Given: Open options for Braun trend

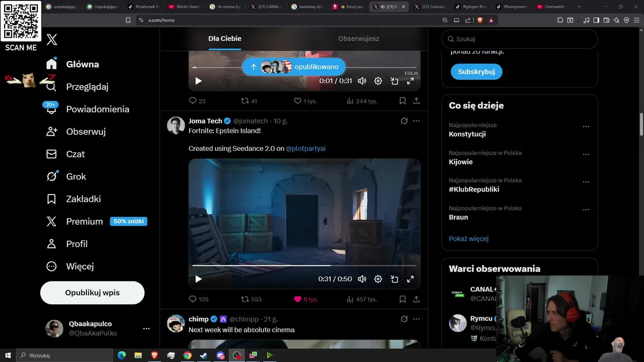Looking at the screenshot, I should [x=586, y=210].
